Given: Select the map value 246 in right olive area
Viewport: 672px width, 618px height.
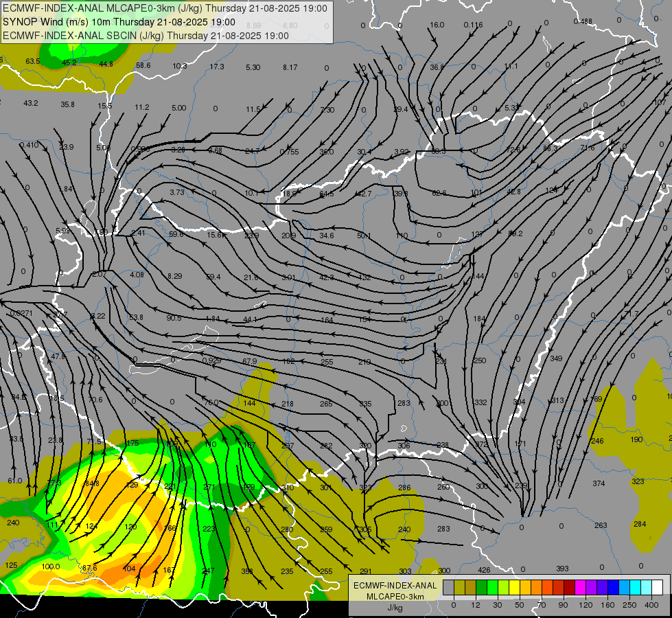Looking at the screenshot, I should [597, 442].
